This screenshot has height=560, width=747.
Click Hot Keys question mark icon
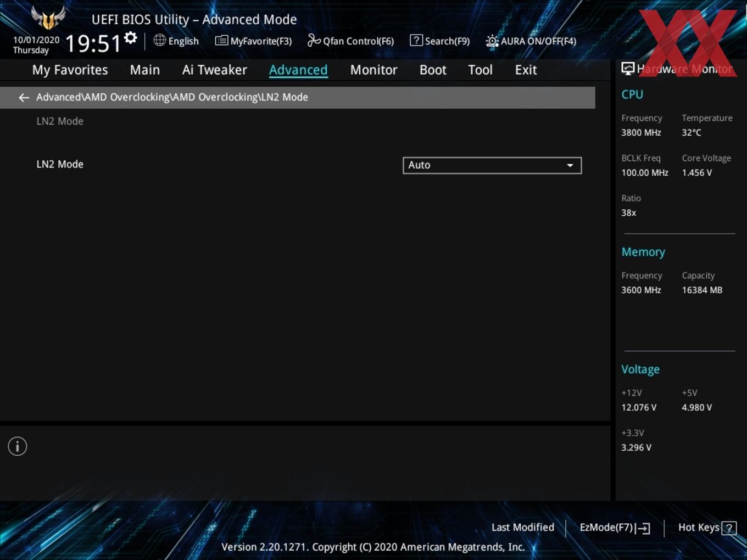(x=729, y=528)
